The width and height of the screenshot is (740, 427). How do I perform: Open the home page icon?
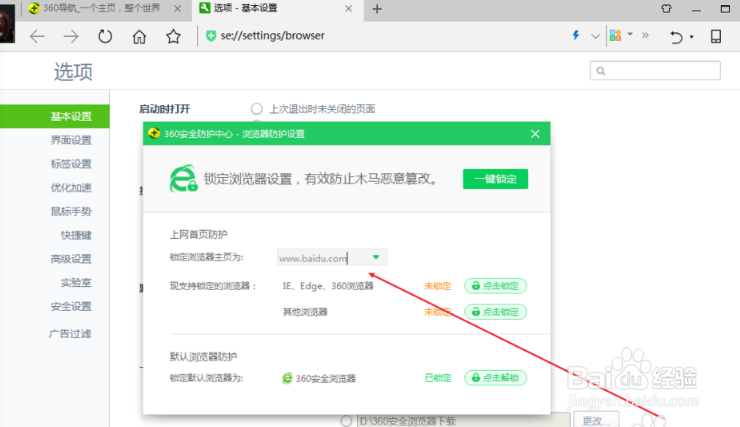(139, 36)
